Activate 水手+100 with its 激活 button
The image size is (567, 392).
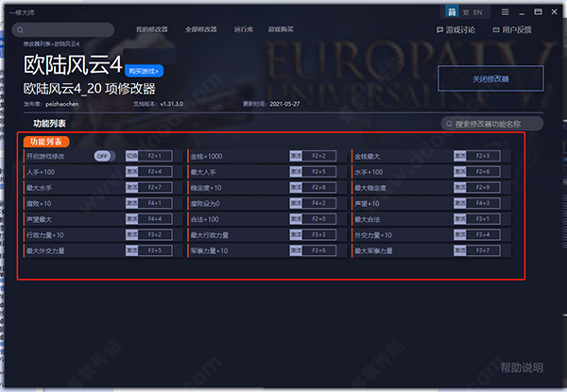coord(460,172)
